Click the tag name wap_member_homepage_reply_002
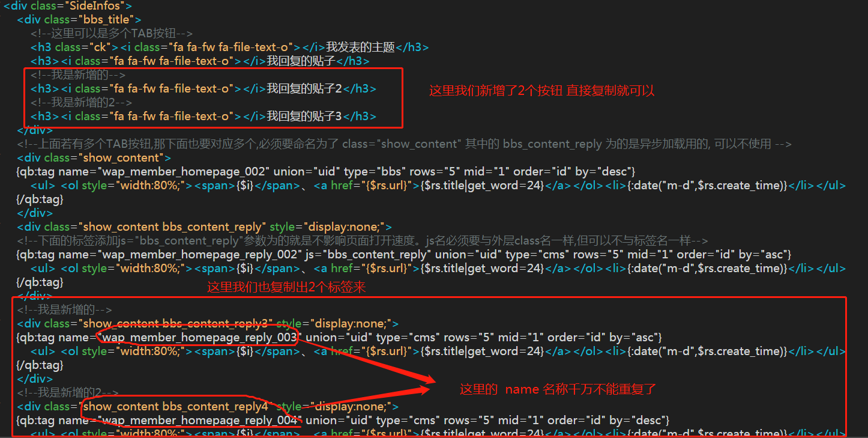Screen dimensions: 868x438 coord(199,255)
